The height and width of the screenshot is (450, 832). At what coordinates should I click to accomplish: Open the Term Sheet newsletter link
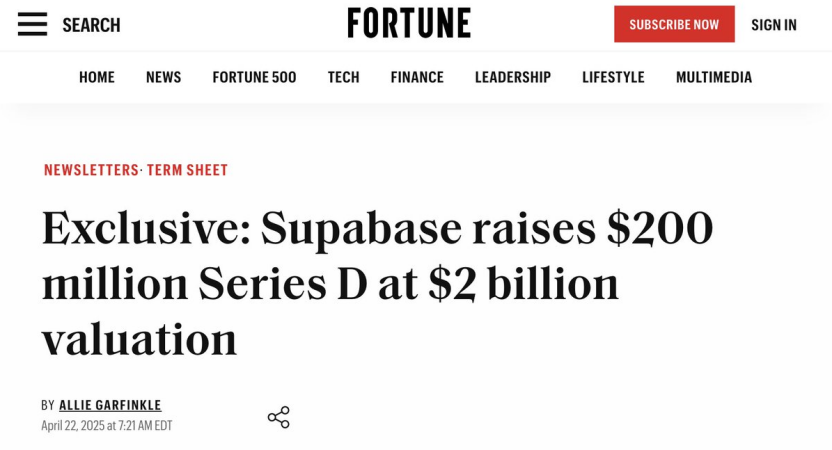188,170
